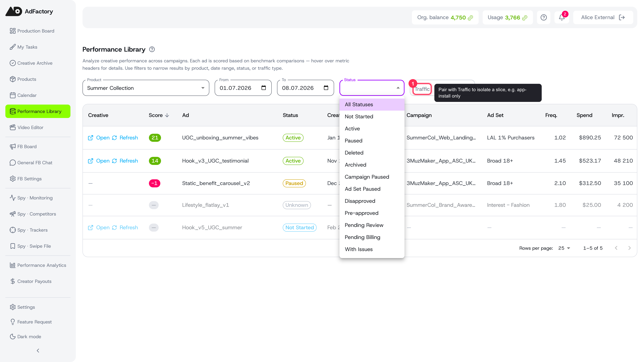
Task: Select Campaign Paused status option
Action: (372, 177)
